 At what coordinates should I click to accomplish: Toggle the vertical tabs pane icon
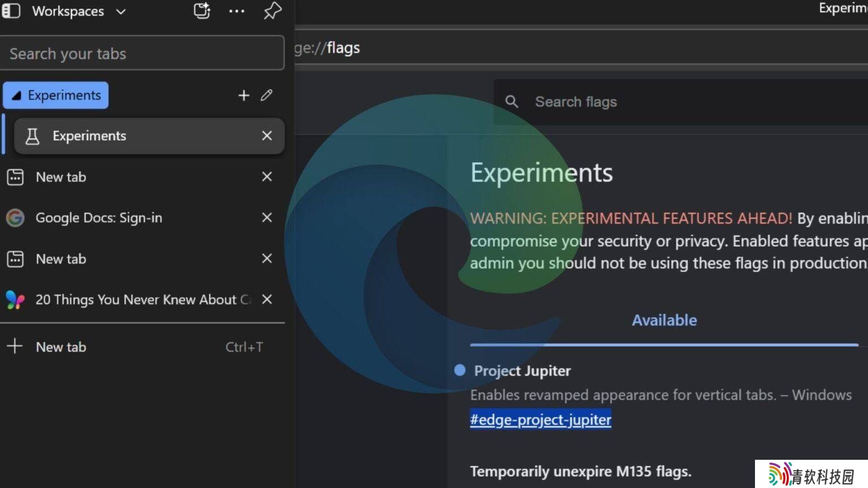(11, 11)
